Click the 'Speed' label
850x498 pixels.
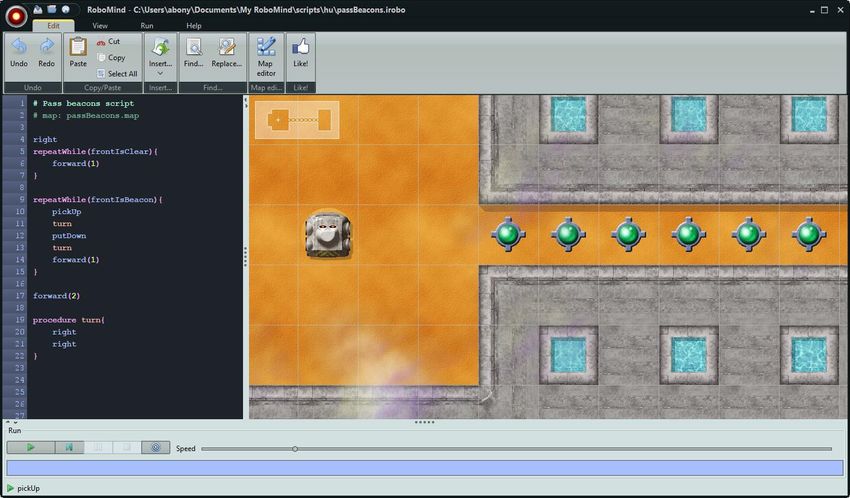point(185,449)
